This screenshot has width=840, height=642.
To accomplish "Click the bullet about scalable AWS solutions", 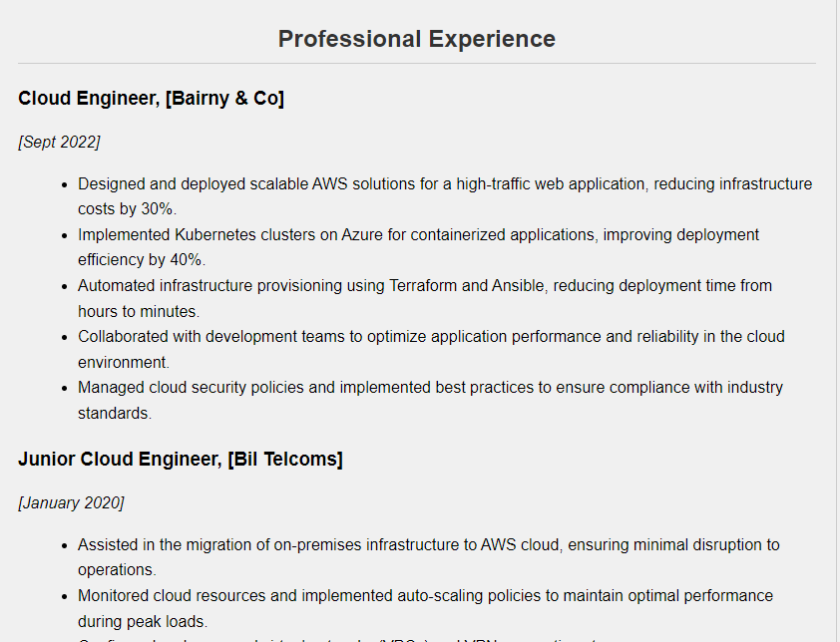I will [x=444, y=184].
